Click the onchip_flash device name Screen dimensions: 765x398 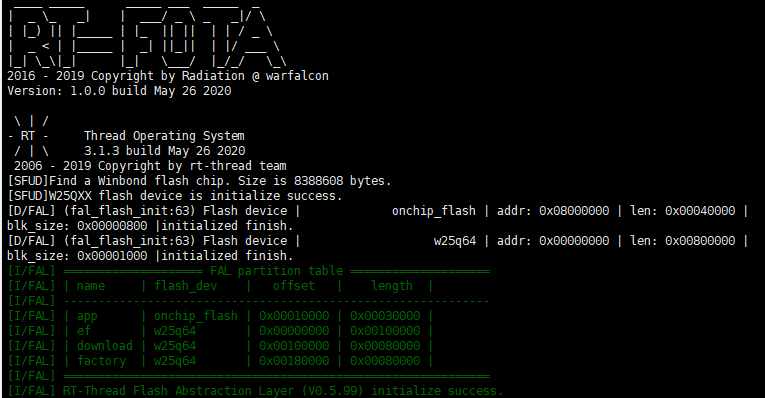tap(434, 211)
